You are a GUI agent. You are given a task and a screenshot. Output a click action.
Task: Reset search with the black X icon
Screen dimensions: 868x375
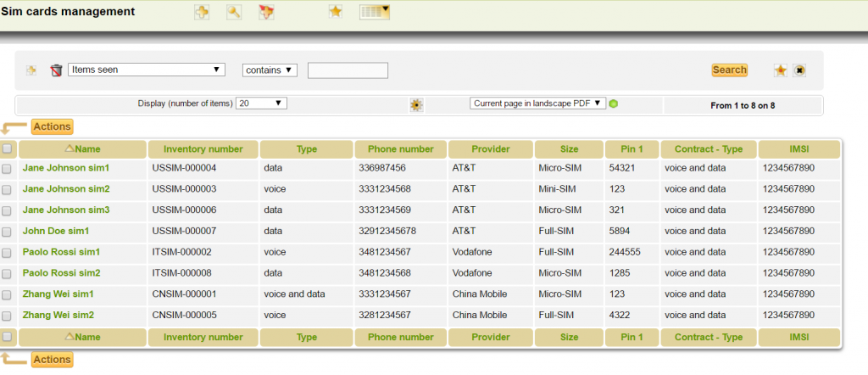(798, 70)
